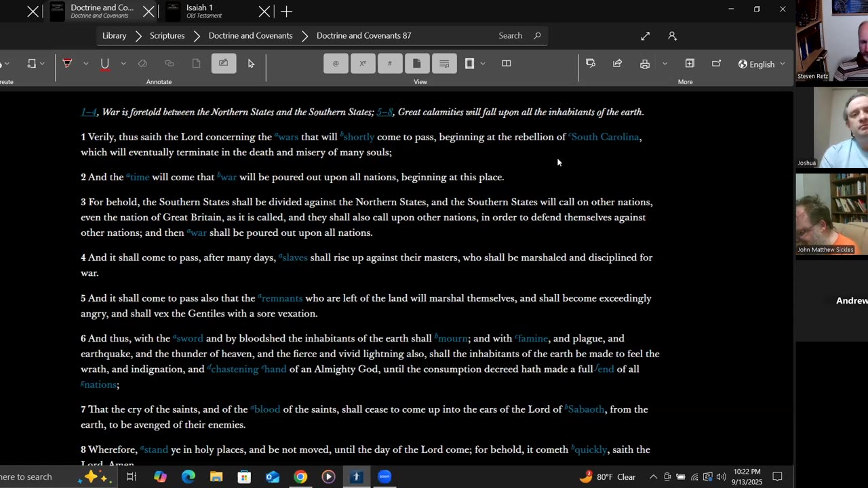The height and width of the screenshot is (488, 868).
Task: Select Joshua video thumbnail
Action: coord(831,127)
